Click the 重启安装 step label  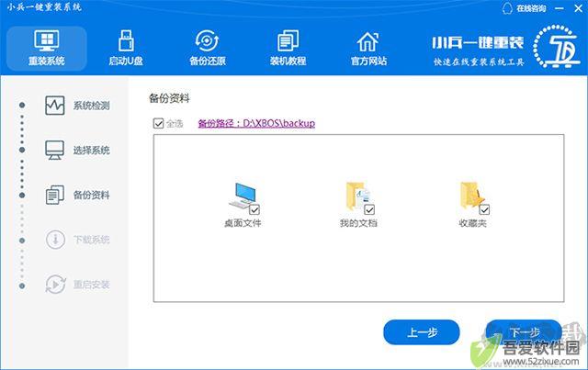point(91,285)
